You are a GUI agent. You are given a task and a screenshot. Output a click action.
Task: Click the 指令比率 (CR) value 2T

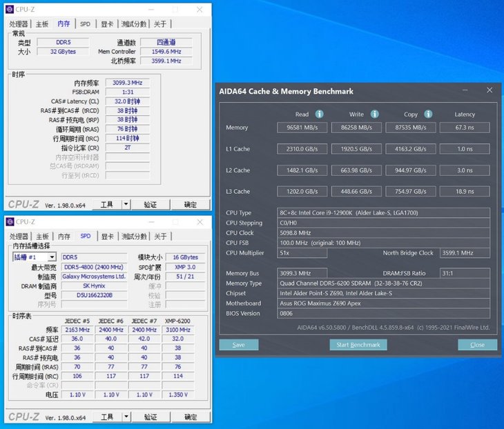128,148
